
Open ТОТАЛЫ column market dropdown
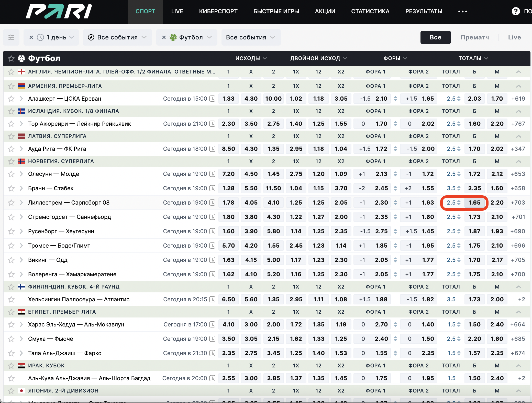pos(473,58)
